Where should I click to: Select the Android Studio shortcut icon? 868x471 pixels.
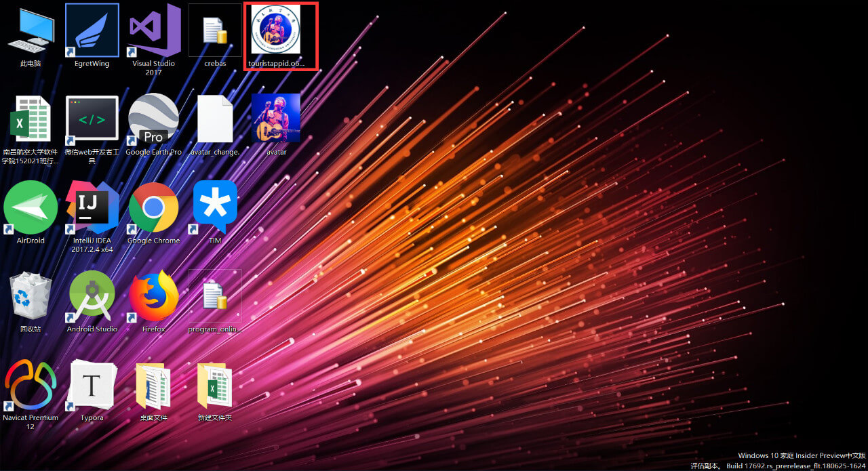coord(92,296)
